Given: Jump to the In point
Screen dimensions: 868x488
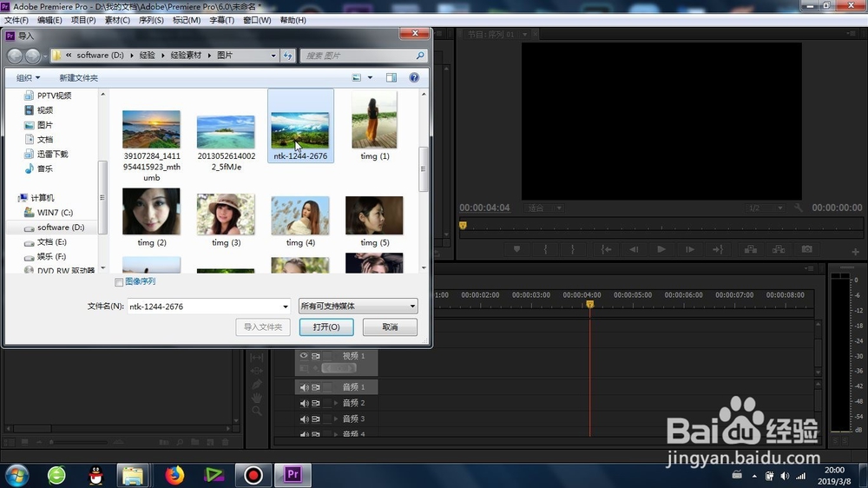Looking at the screenshot, I should (x=606, y=249).
